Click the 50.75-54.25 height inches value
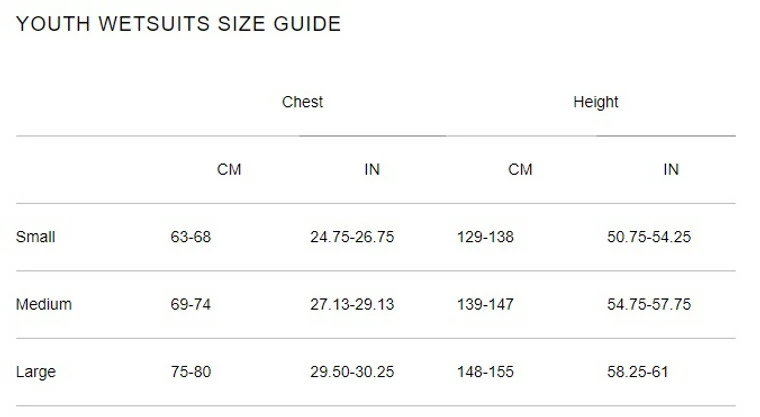 tap(649, 237)
